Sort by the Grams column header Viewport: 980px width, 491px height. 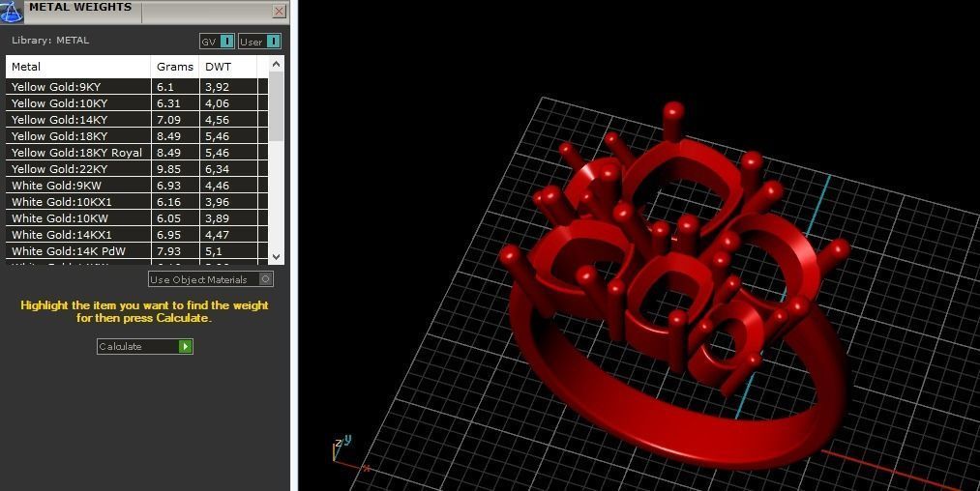tap(175, 67)
